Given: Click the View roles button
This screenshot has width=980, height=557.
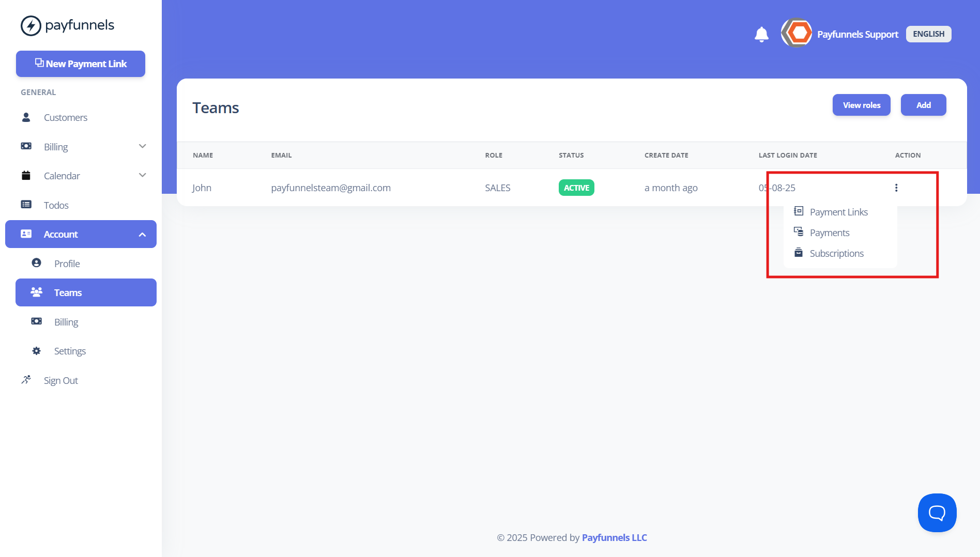Looking at the screenshot, I should (x=861, y=105).
